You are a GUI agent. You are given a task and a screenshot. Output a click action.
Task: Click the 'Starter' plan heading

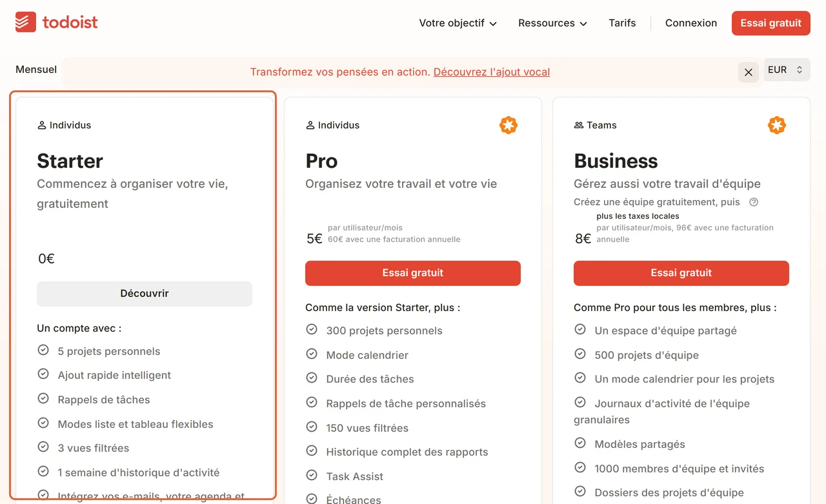pyautogui.click(x=70, y=161)
